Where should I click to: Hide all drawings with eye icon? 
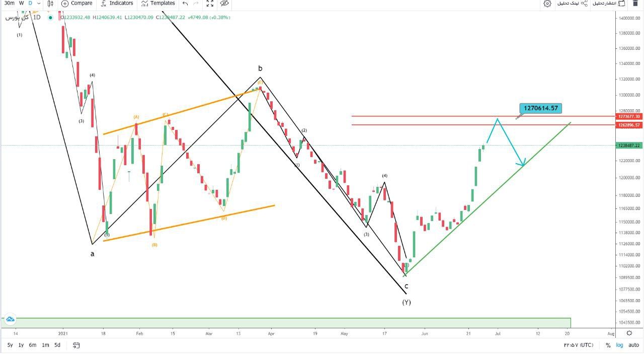click(224, 4)
